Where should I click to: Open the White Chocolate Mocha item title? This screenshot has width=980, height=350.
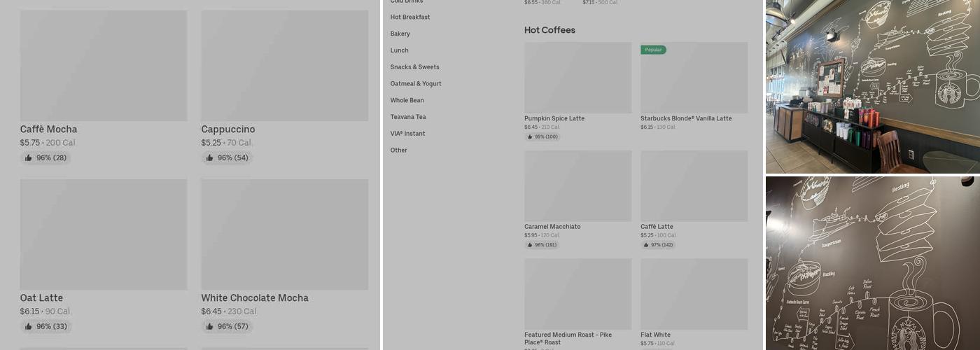[x=255, y=298]
